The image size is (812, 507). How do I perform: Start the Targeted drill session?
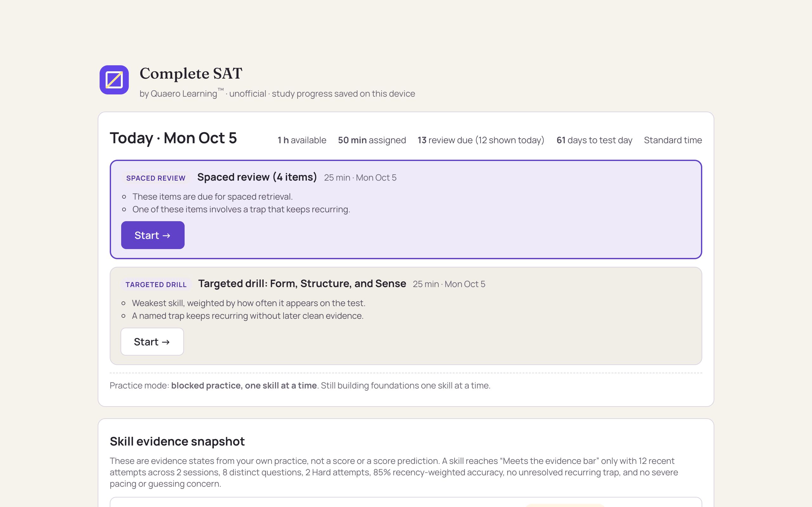[x=152, y=341]
